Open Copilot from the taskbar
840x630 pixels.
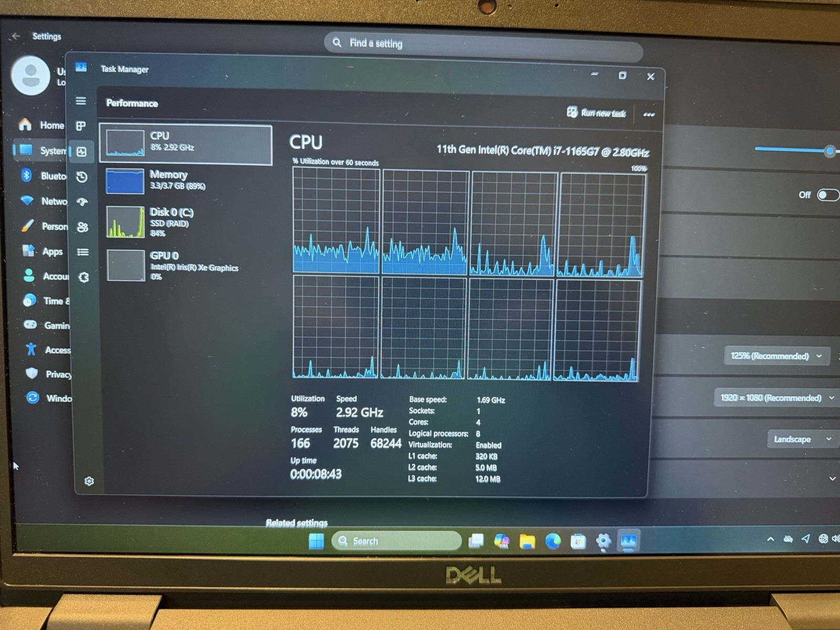pos(502,541)
